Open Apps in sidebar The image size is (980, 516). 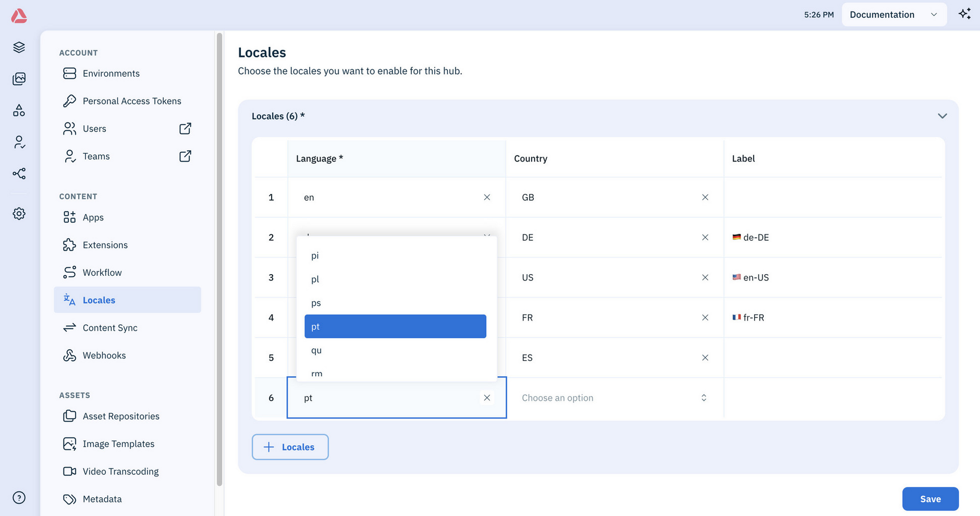point(127,217)
